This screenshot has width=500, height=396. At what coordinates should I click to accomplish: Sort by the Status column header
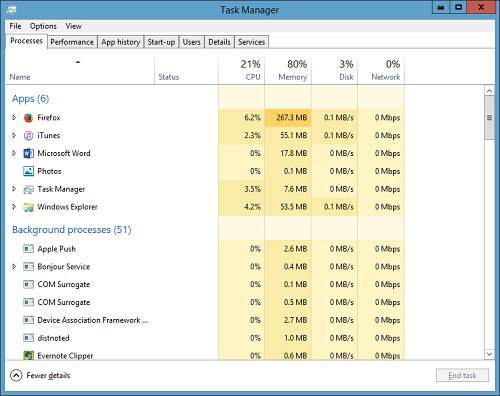tap(186, 71)
